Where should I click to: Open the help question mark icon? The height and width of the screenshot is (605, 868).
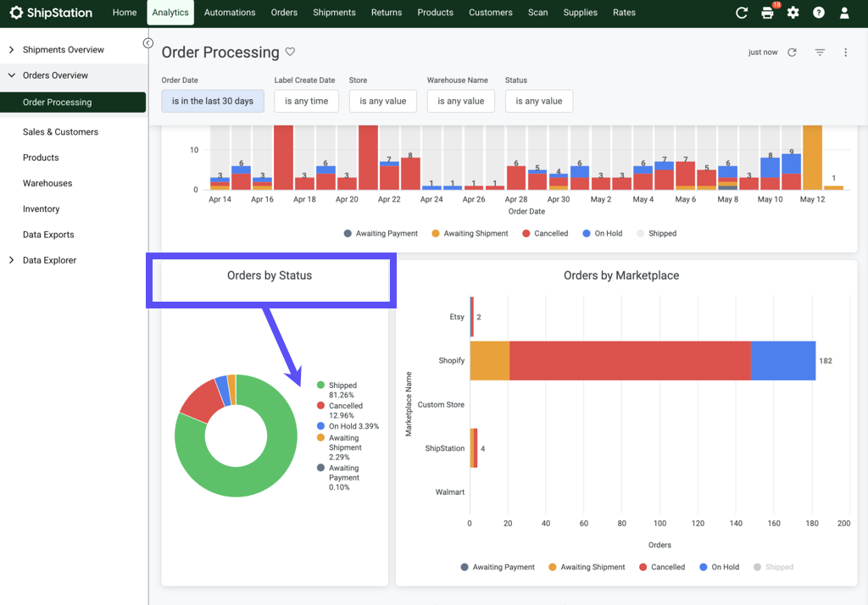[818, 12]
